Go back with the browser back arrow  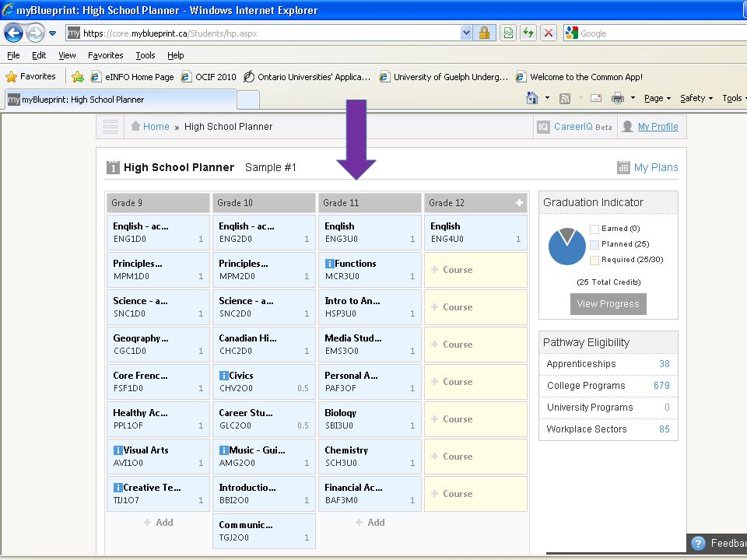pos(14,33)
